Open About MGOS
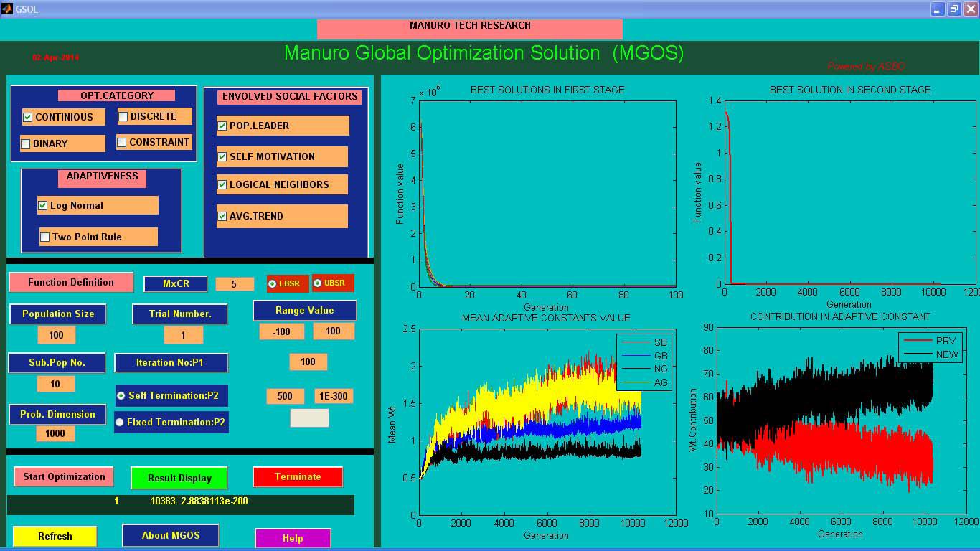Screen dimensions: 980x551 tap(171, 535)
